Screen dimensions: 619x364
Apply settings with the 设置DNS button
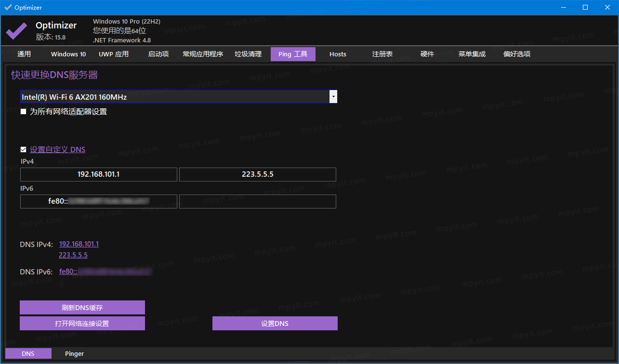pos(275,324)
